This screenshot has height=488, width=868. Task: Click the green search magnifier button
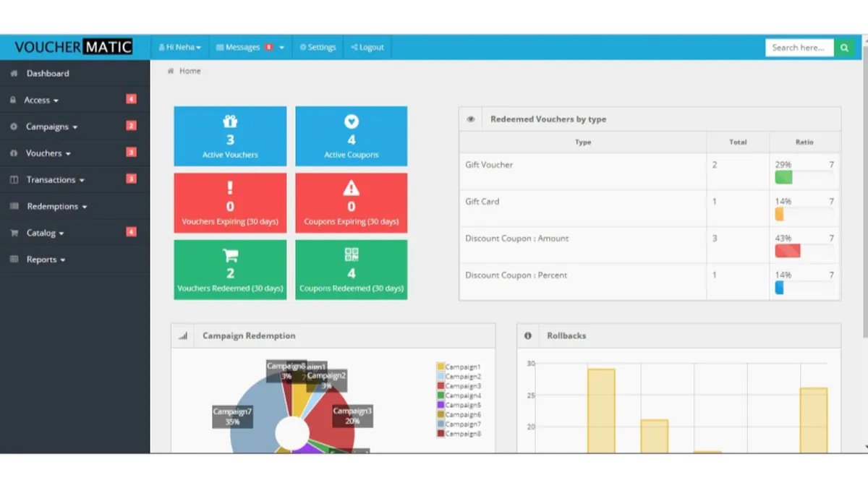pyautogui.click(x=843, y=48)
